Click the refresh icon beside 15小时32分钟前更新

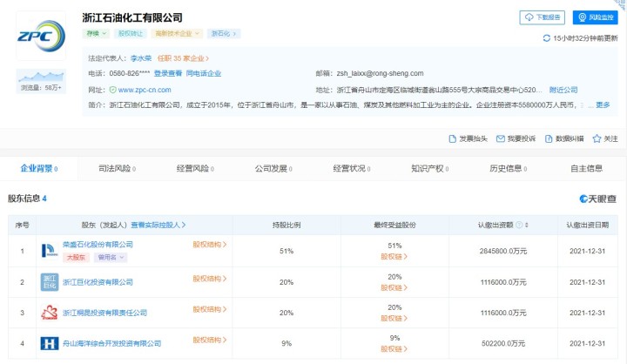click(x=546, y=38)
